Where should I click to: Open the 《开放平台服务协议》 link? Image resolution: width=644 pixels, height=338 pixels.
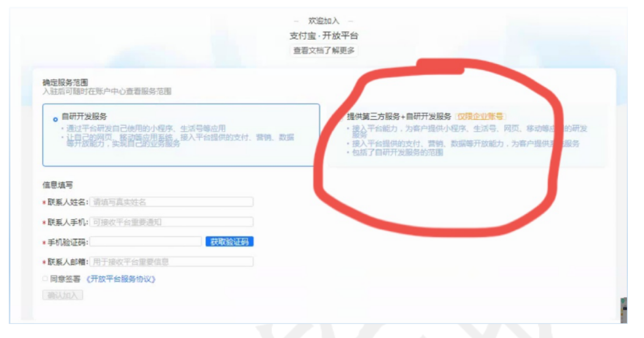point(121,279)
